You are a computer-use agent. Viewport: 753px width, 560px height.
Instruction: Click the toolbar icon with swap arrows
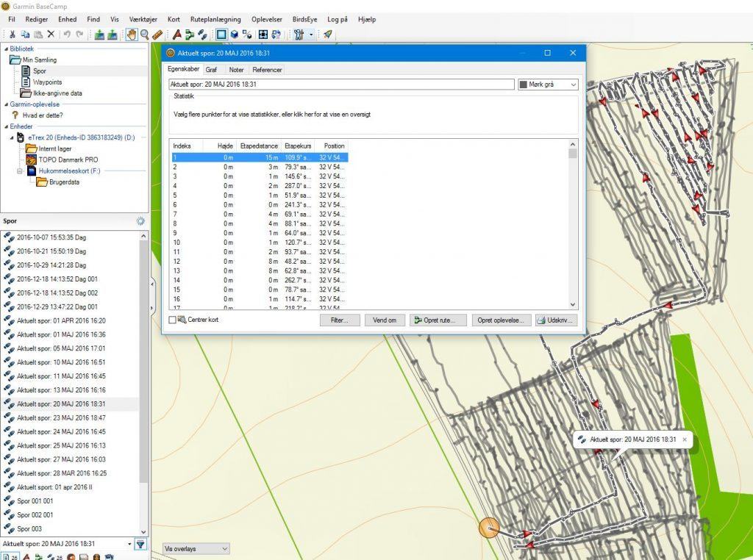(x=276, y=35)
